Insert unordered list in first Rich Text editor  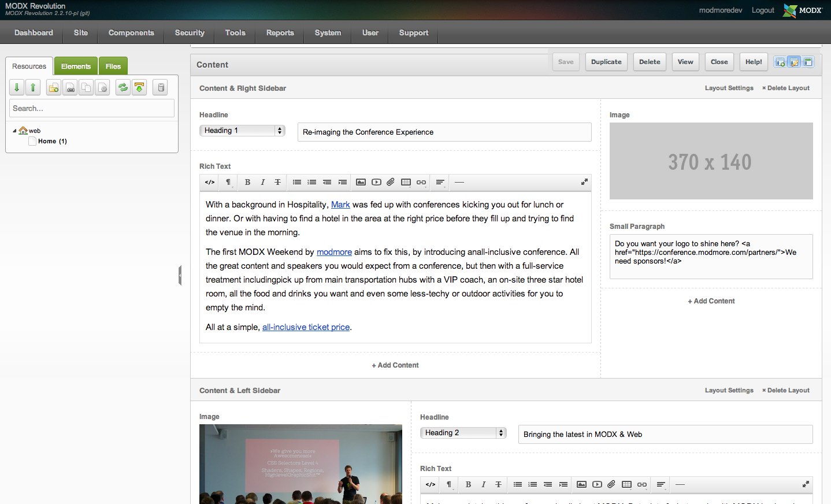pyautogui.click(x=296, y=182)
